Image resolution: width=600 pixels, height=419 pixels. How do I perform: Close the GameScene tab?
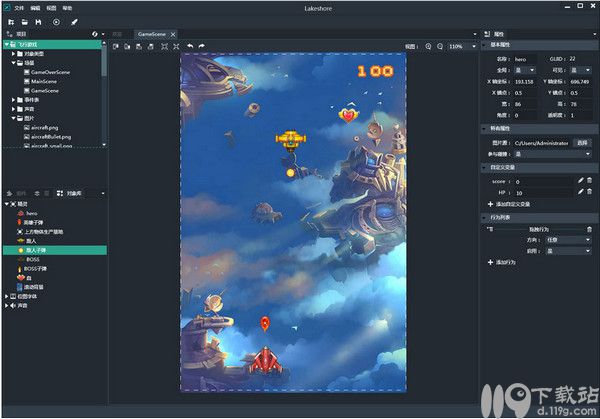pyautogui.click(x=173, y=34)
